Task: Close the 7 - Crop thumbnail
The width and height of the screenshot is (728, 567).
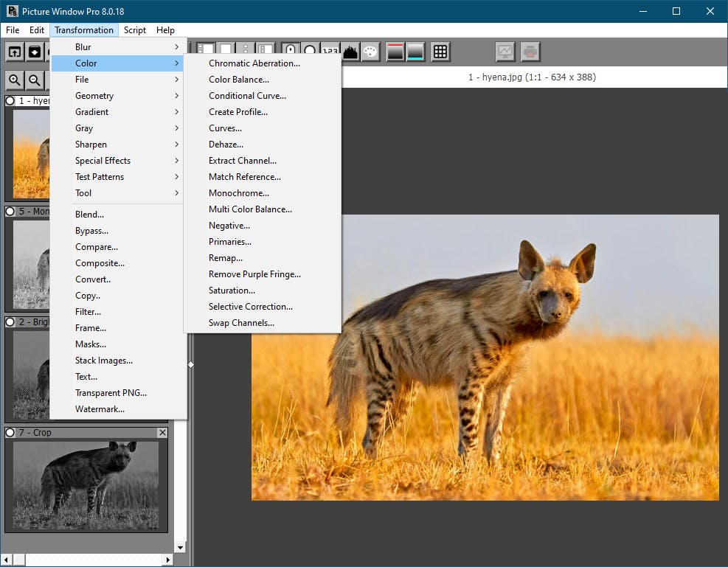Action: pos(162,433)
